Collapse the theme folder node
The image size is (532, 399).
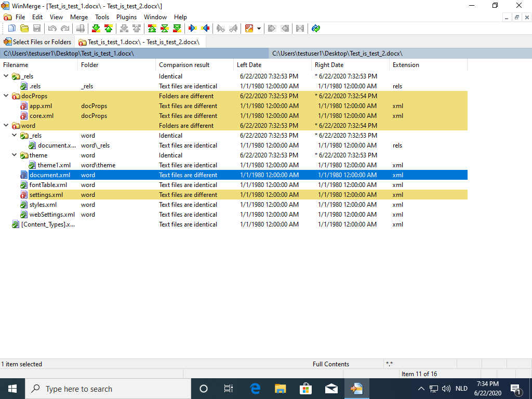coord(14,155)
